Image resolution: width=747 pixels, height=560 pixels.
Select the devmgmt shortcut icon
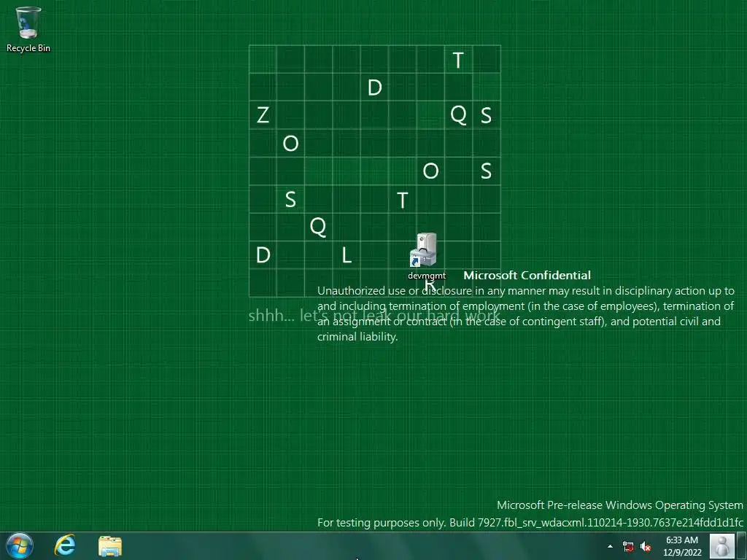[426, 256]
